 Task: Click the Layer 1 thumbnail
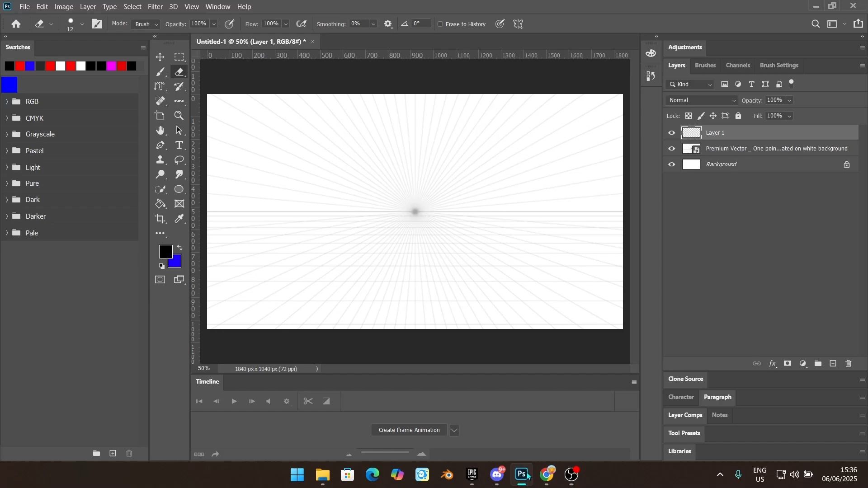point(691,133)
